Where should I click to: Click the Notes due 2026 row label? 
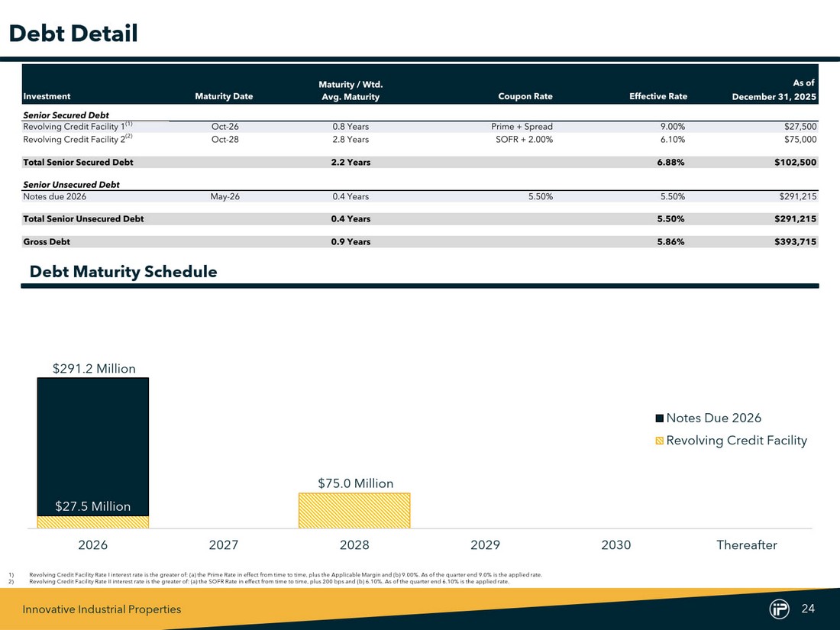click(55, 196)
